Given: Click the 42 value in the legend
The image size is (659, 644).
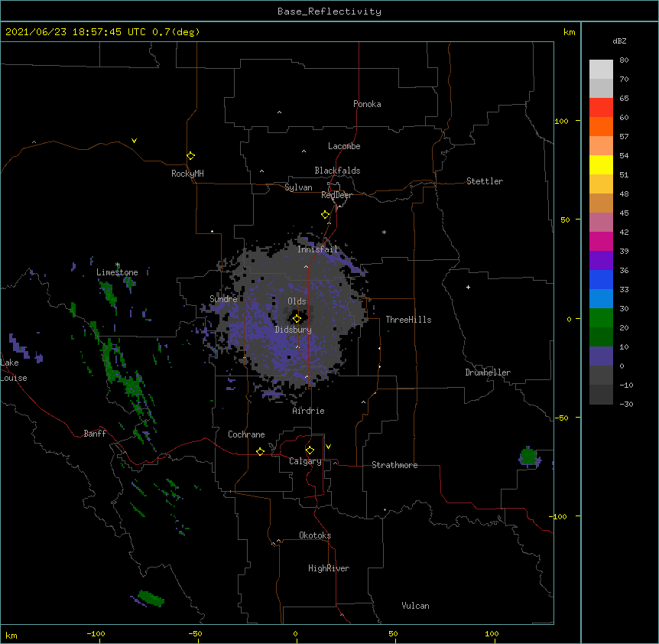Looking at the screenshot, I should click(624, 232).
